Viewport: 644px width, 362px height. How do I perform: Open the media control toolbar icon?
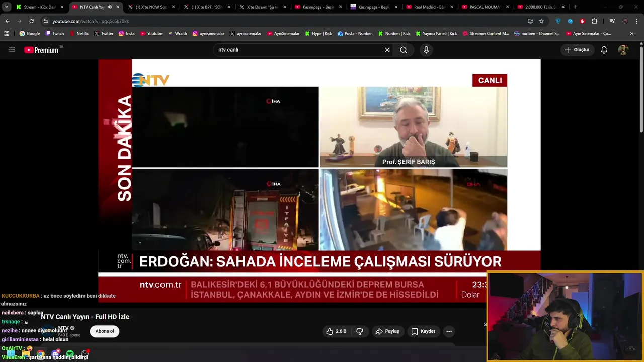pyautogui.click(x=612, y=21)
